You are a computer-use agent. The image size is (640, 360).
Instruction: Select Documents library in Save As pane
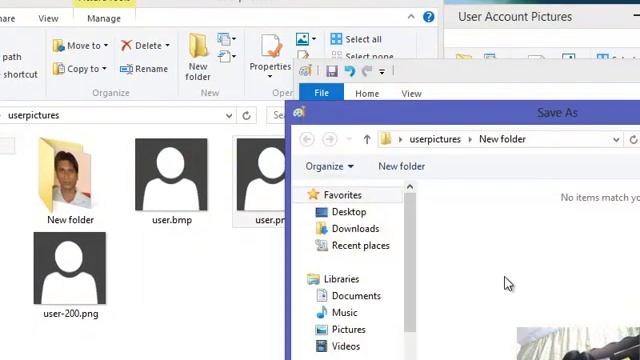tap(348, 296)
